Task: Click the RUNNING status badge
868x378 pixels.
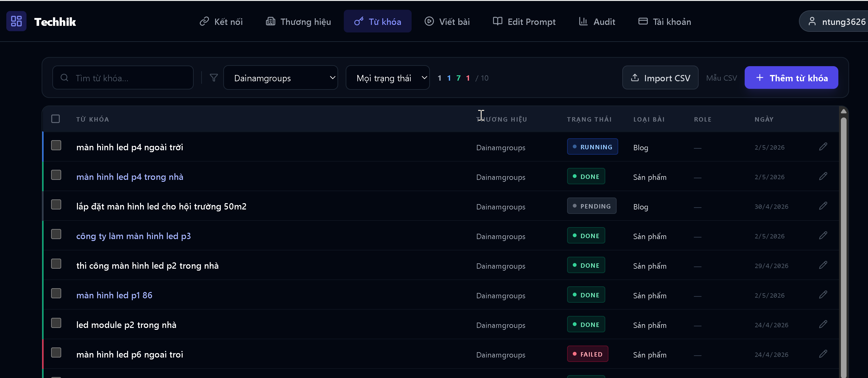Action: pos(592,147)
